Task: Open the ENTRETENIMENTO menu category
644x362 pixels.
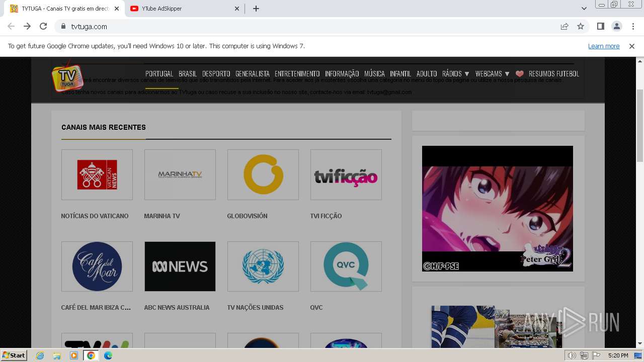Action: coord(297,74)
